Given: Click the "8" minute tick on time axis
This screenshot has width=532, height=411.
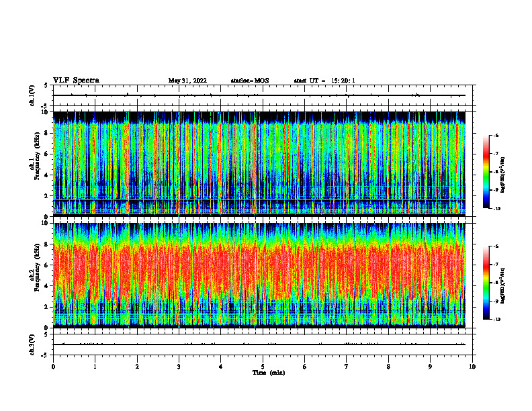Looking at the screenshot, I should point(388,367).
